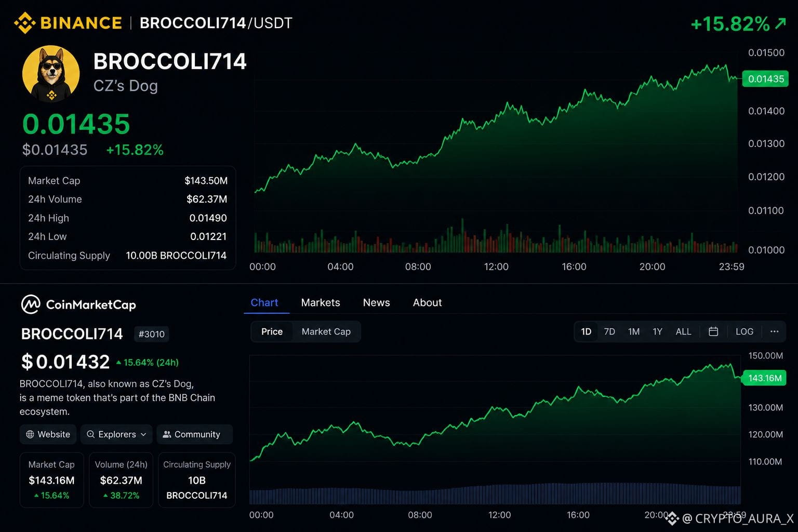Open the Chart tab

coord(264,302)
